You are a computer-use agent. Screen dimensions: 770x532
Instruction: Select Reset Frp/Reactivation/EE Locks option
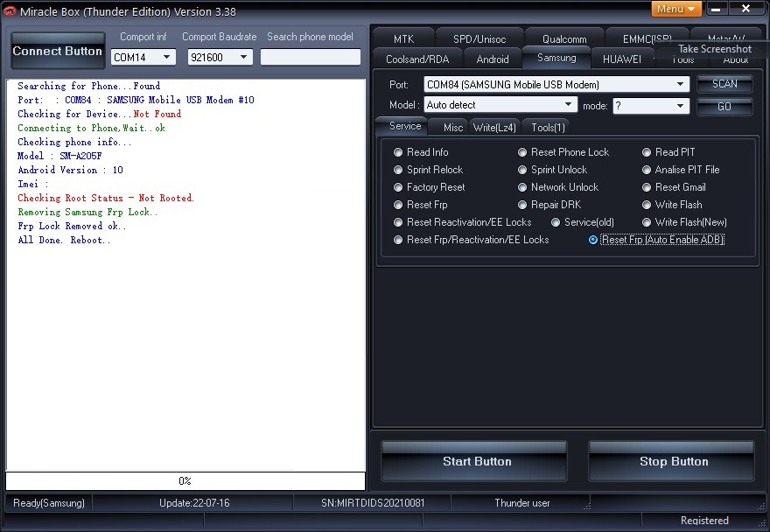click(x=472, y=240)
